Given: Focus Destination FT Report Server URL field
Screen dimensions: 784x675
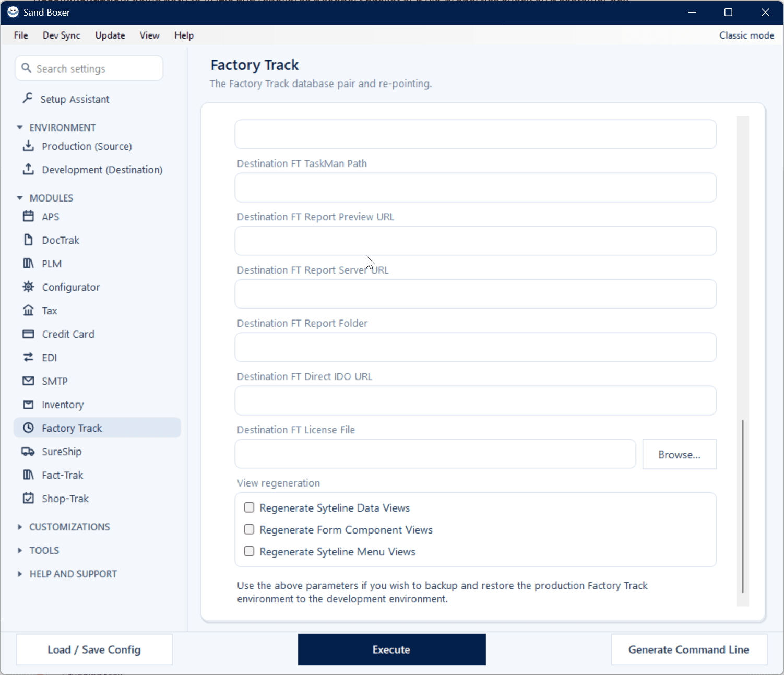Looking at the screenshot, I should [x=476, y=294].
